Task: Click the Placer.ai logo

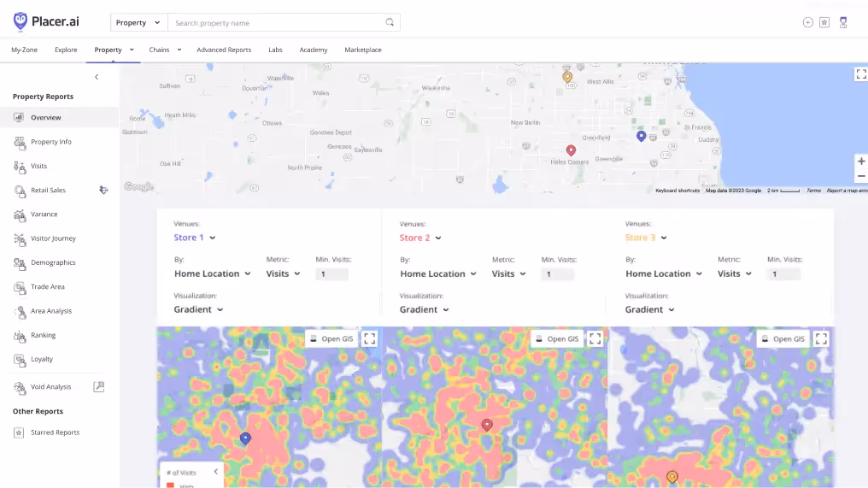Action: [46, 21]
